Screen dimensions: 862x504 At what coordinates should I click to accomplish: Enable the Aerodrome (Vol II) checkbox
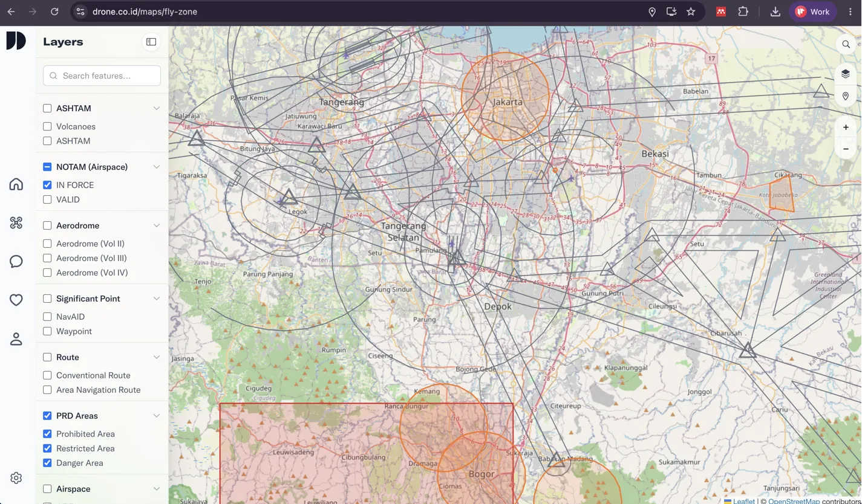[x=47, y=244]
